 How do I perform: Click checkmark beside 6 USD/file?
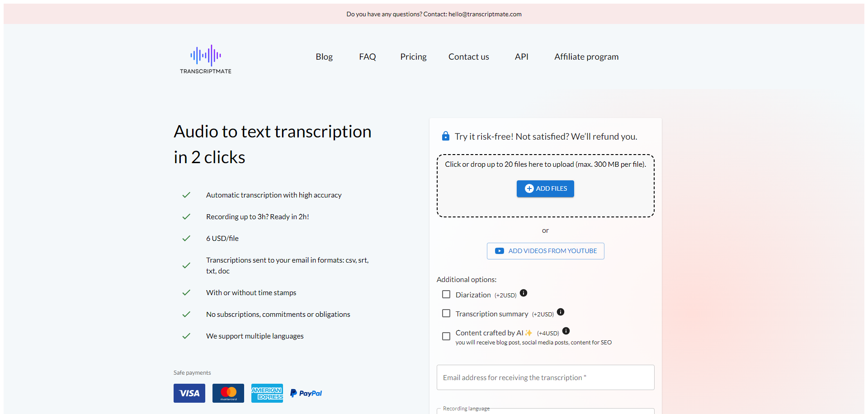coord(186,238)
